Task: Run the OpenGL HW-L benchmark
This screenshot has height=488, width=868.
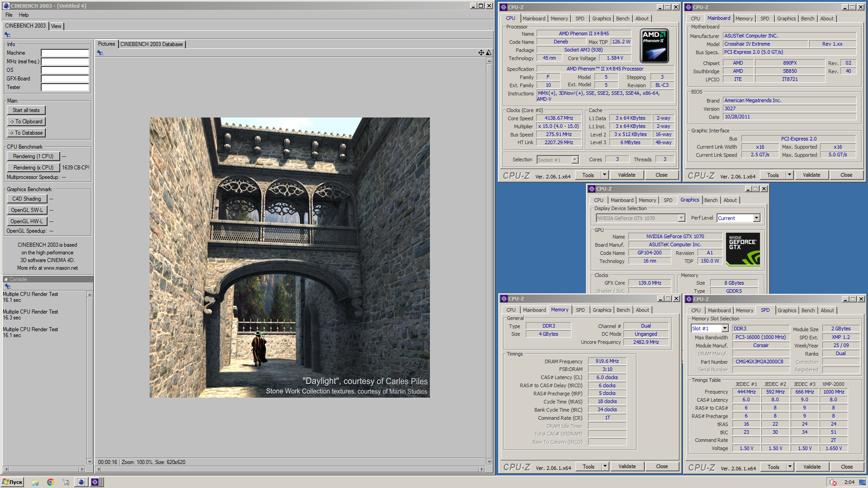Action: 27,221
